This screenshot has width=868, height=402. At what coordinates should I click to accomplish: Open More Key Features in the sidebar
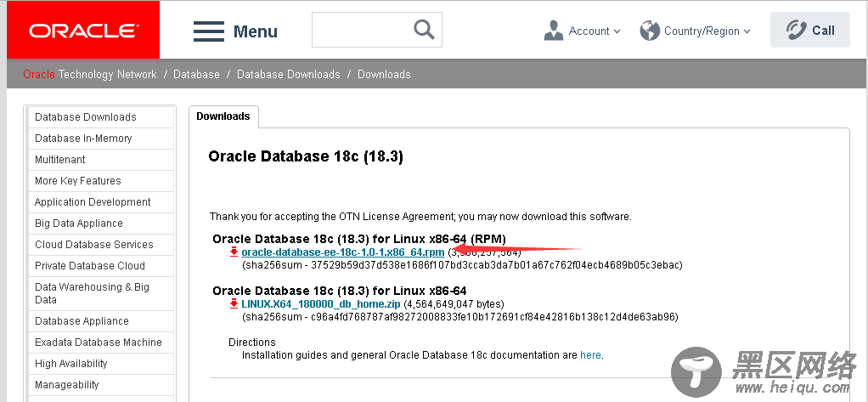pos(101,180)
